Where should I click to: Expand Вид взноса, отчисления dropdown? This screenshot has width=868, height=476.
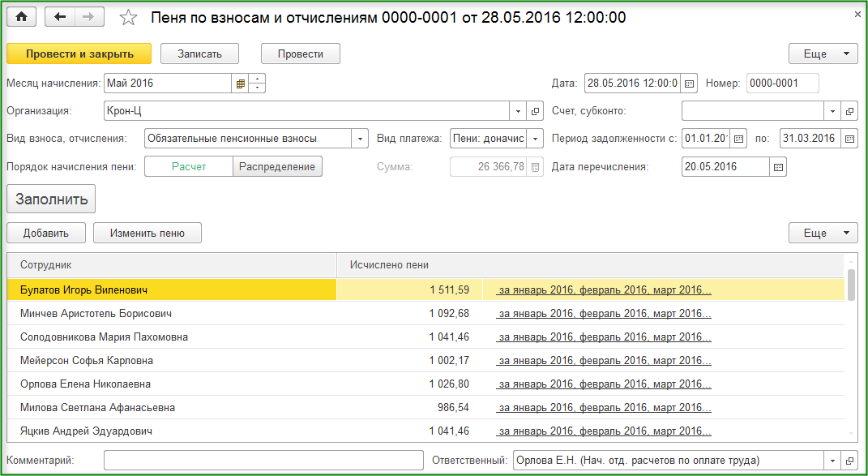pyautogui.click(x=360, y=139)
